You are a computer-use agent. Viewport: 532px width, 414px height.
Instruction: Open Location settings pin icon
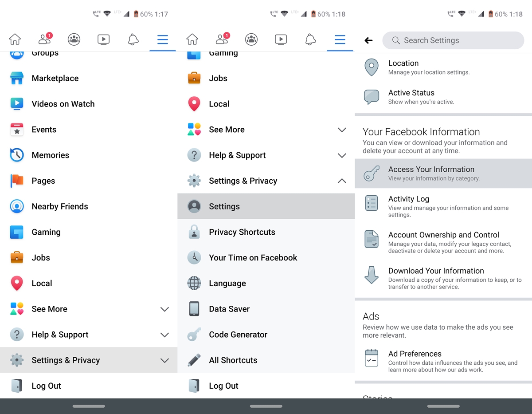click(x=372, y=67)
